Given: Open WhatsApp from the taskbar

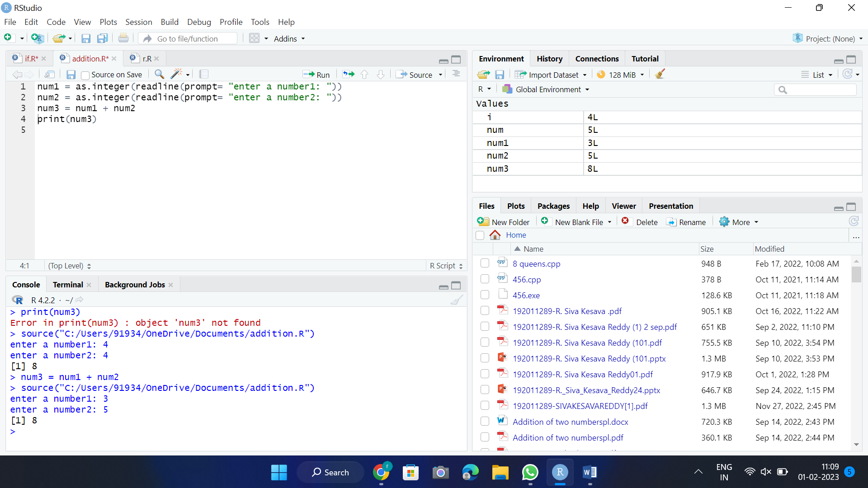Looking at the screenshot, I should pos(530,472).
